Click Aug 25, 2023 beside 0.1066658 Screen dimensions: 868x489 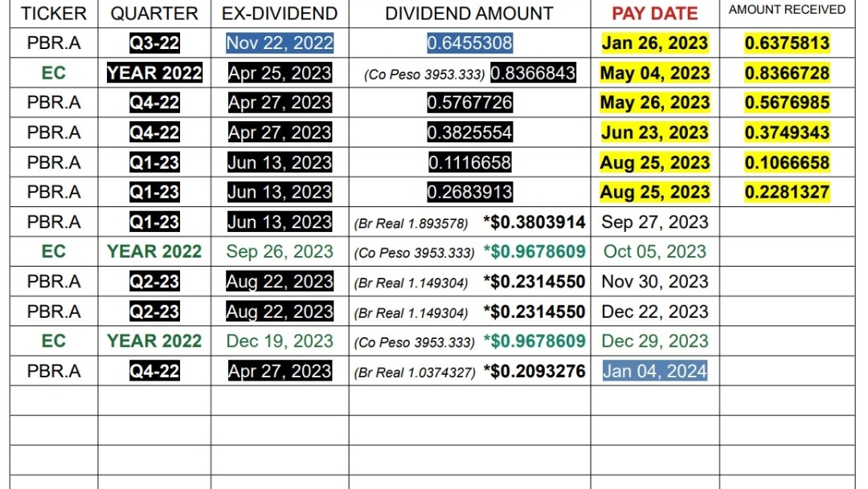(x=655, y=162)
